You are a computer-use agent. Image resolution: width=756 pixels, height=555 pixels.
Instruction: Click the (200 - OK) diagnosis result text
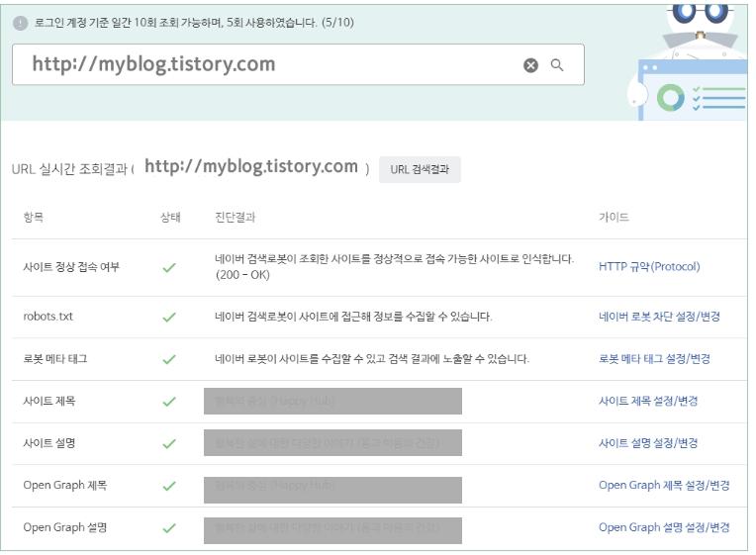242,275
